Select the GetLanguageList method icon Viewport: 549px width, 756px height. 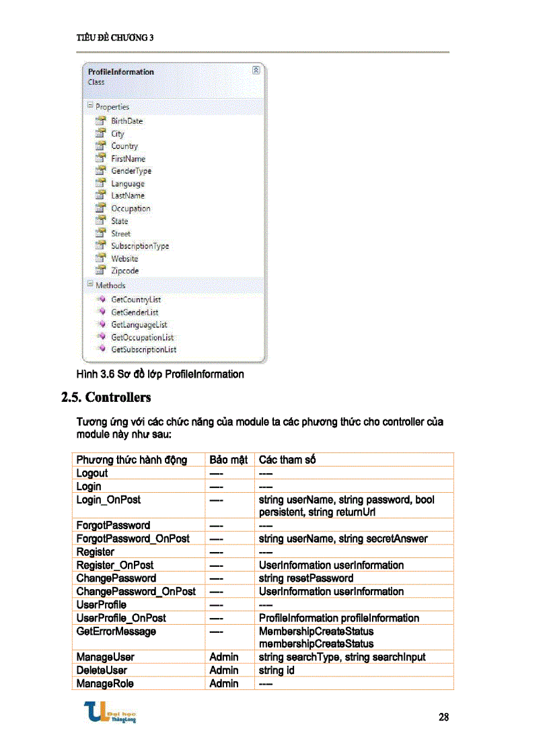click(x=102, y=325)
